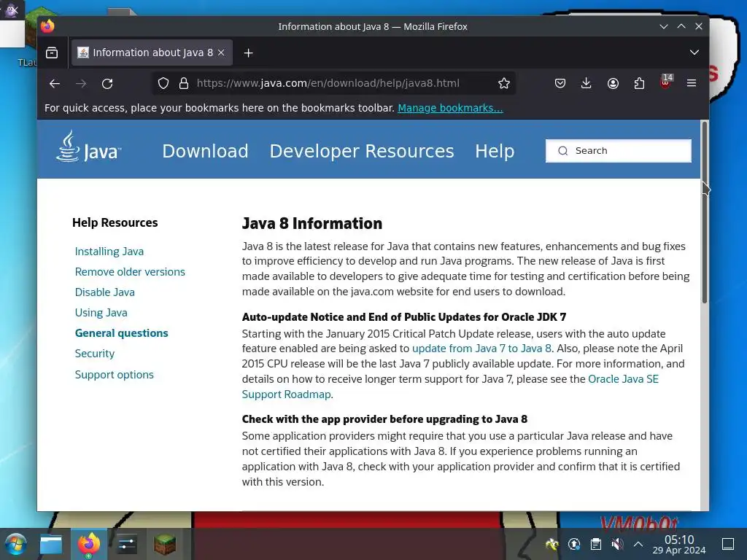Reload the Java 8 page
747x560 pixels.
[x=107, y=84]
